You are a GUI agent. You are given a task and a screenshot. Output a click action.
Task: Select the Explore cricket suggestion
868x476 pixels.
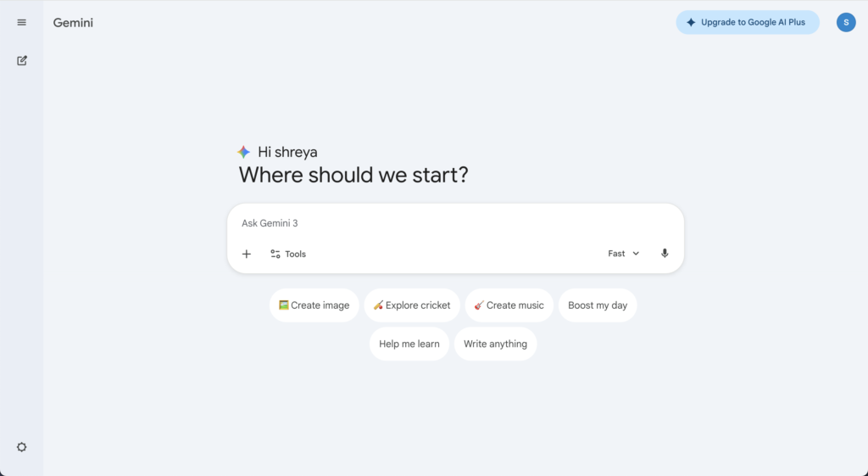(x=412, y=305)
